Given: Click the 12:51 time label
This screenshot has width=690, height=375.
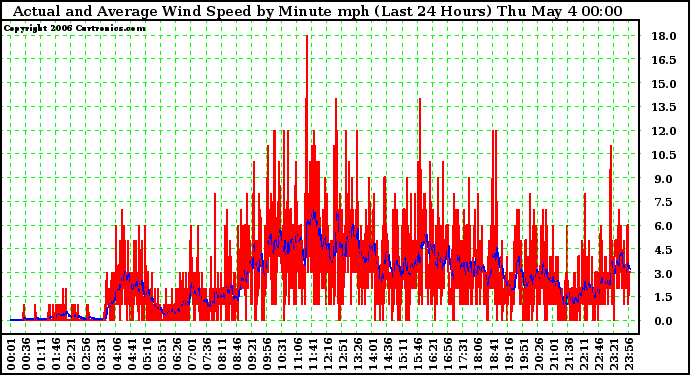Looking at the screenshot, I should 343,355.
